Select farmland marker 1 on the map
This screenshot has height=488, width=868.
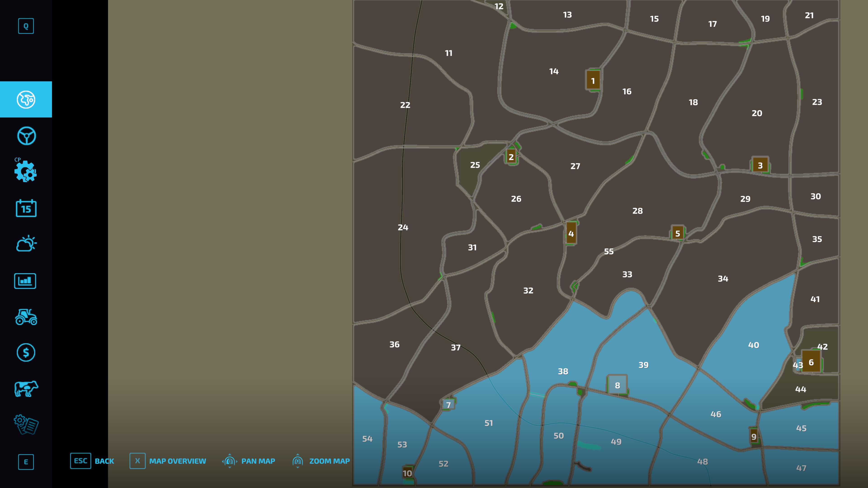click(593, 80)
